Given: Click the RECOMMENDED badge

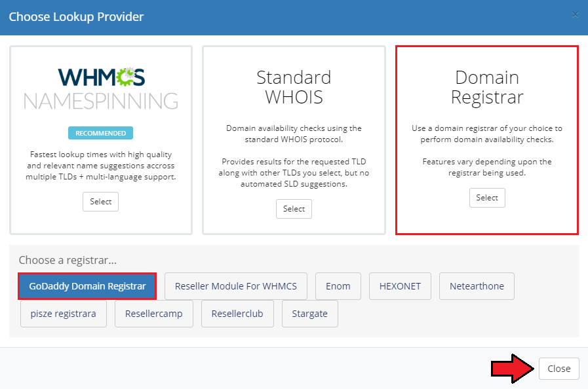Looking at the screenshot, I should click(100, 133).
